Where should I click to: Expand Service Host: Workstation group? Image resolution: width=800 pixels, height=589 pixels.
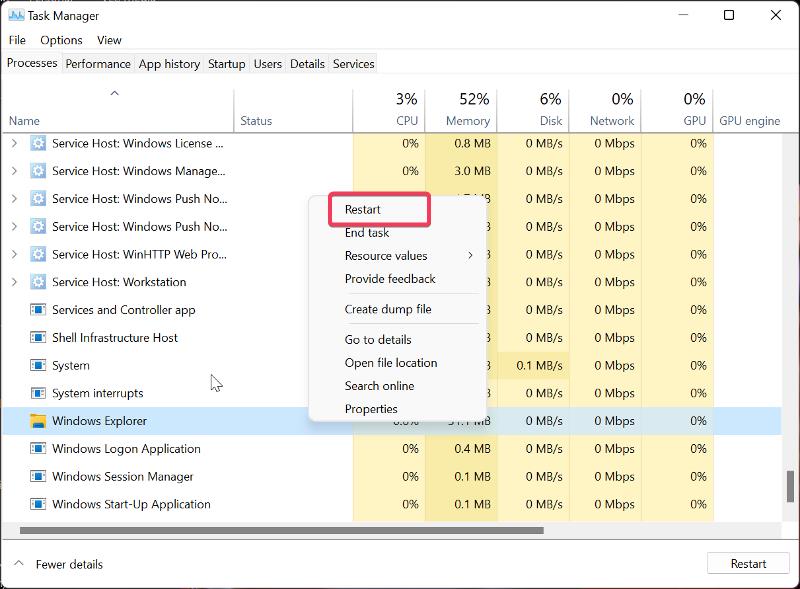[x=14, y=282]
